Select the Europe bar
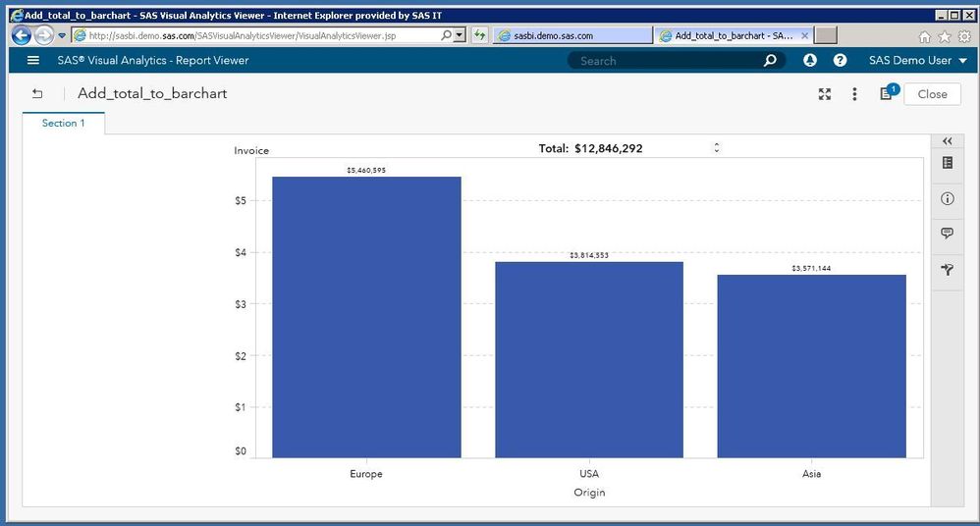 click(366, 317)
